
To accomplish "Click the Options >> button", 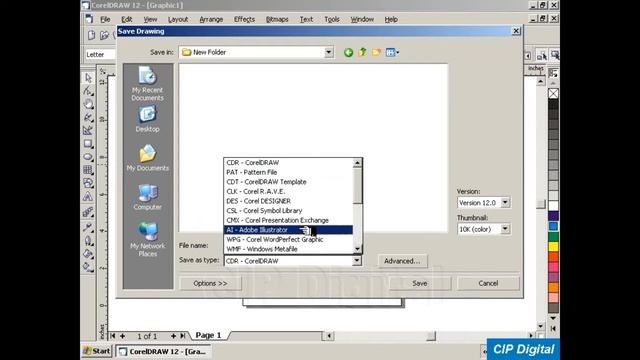I will pos(210,283).
